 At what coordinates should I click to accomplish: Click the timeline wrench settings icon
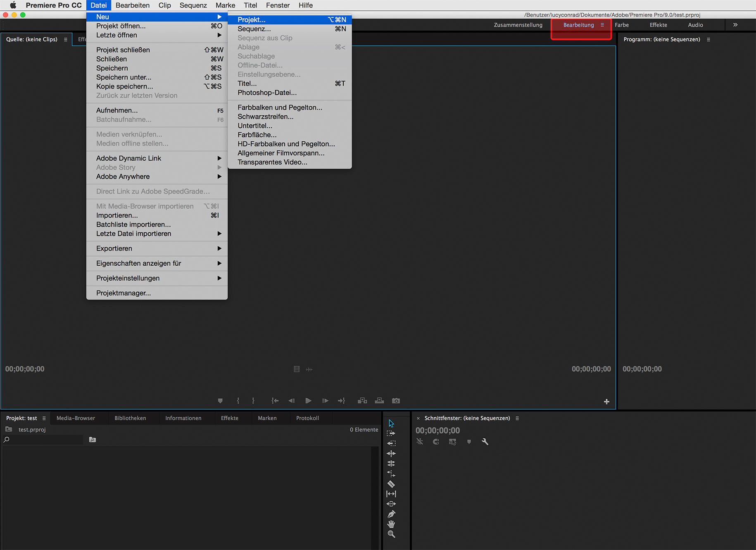[x=485, y=442]
